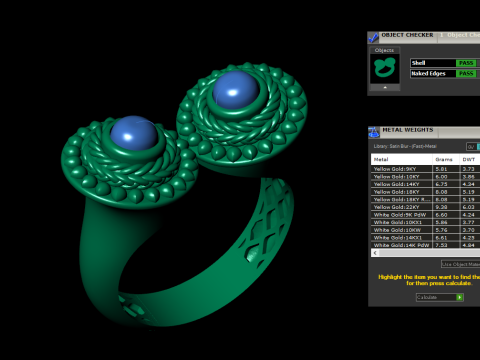Click the 6.75 grams value cell

tap(446, 184)
